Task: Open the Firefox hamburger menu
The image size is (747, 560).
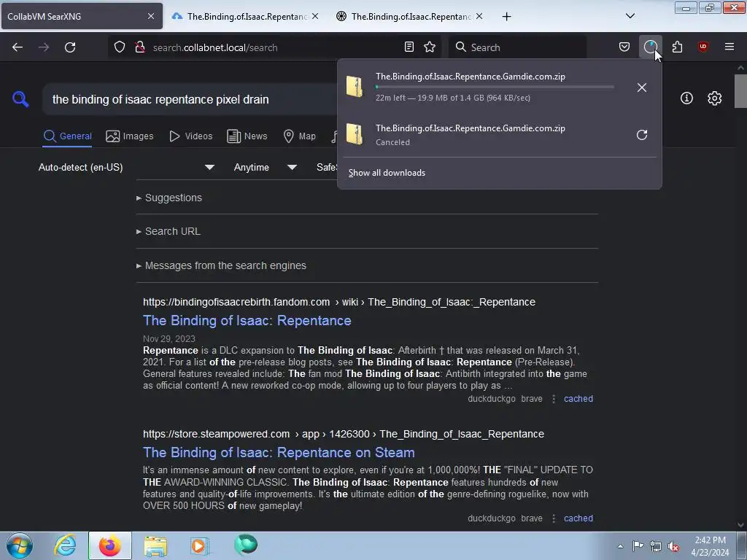Action: click(729, 47)
